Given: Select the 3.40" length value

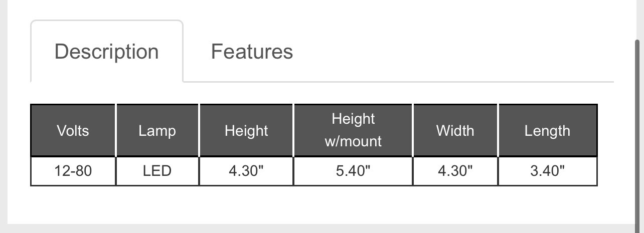Looking at the screenshot, I should pos(547,171).
